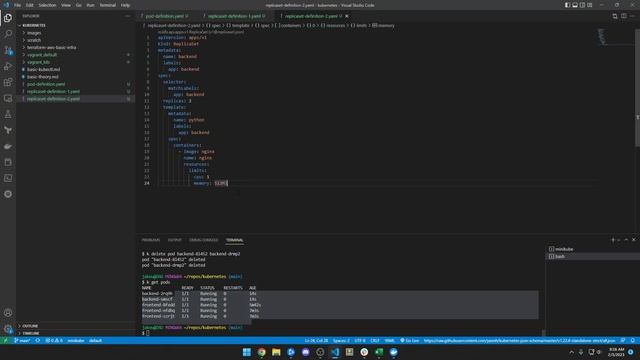The image size is (640, 360).
Task: Open the Explorer view in activity bar
Action: point(8,18)
